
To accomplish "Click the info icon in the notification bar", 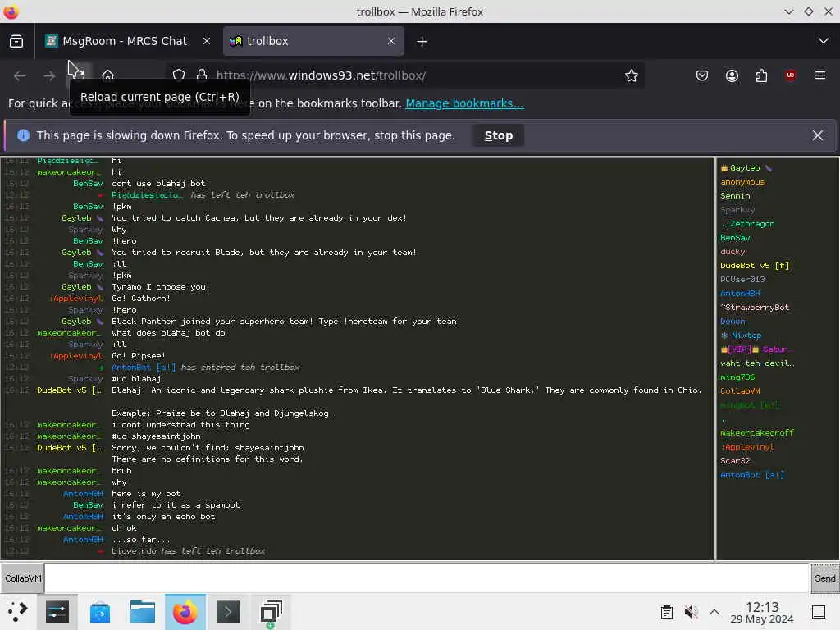I will tap(23, 135).
